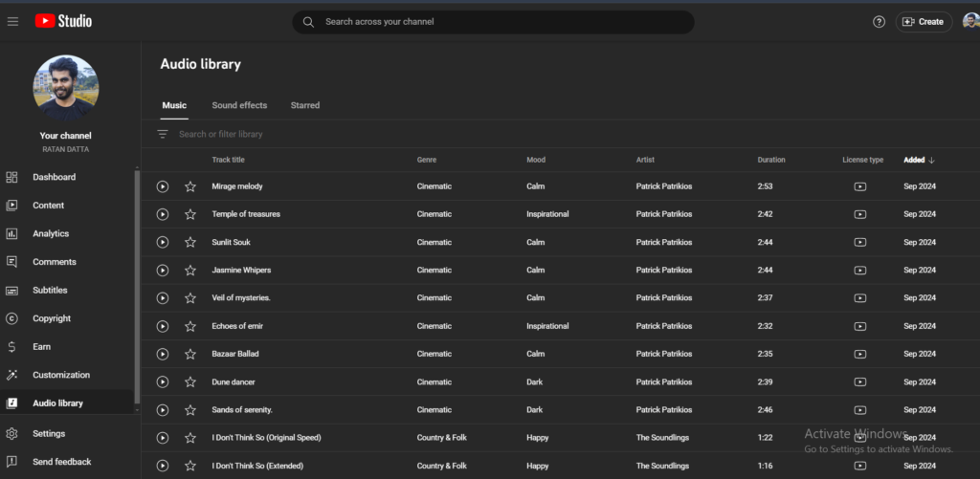
Task: Click the filter icon beside library search
Action: (x=163, y=134)
